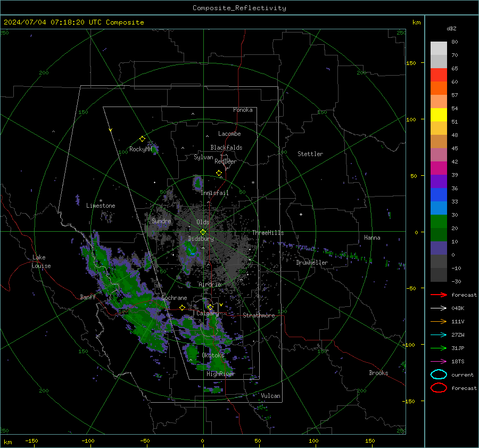Click the current legend label
Image resolution: width=479 pixels, height=448 pixels.
pyautogui.click(x=463, y=375)
